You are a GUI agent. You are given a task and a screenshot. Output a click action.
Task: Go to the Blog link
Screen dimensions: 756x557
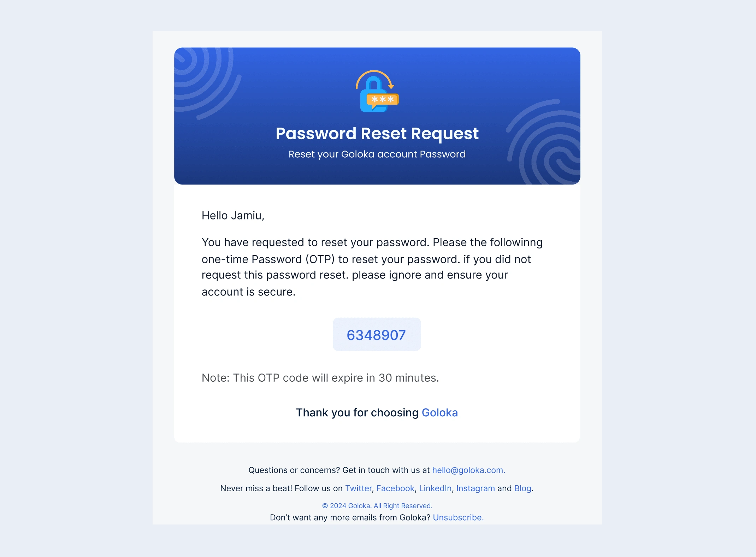[522, 488]
